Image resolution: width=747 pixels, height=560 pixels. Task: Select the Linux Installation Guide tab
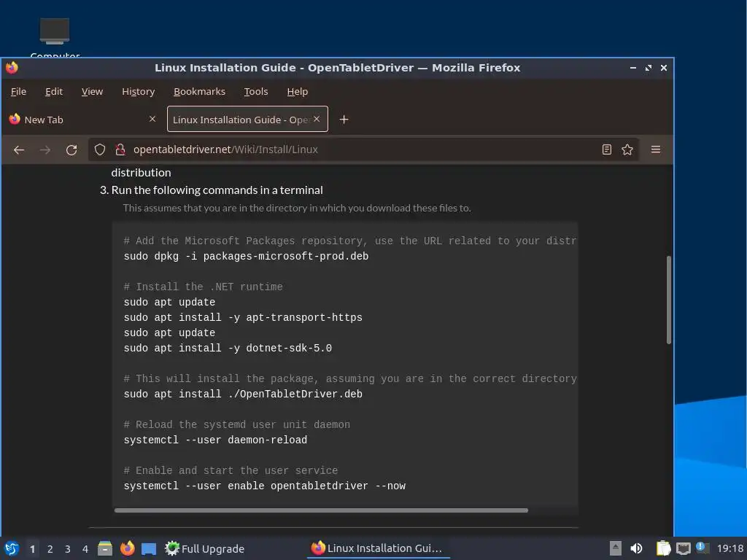tap(247, 119)
